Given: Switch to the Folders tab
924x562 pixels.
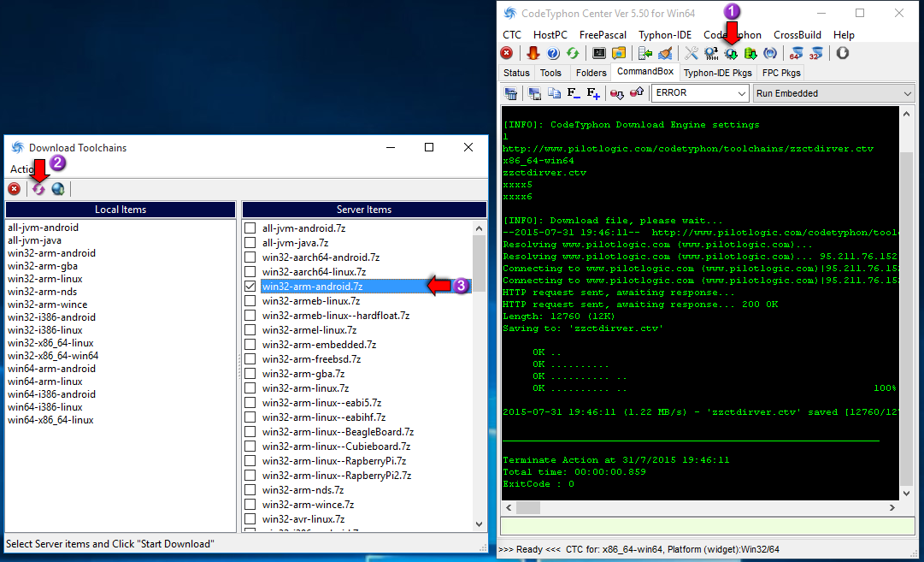Looking at the screenshot, I should pos(591,73).
